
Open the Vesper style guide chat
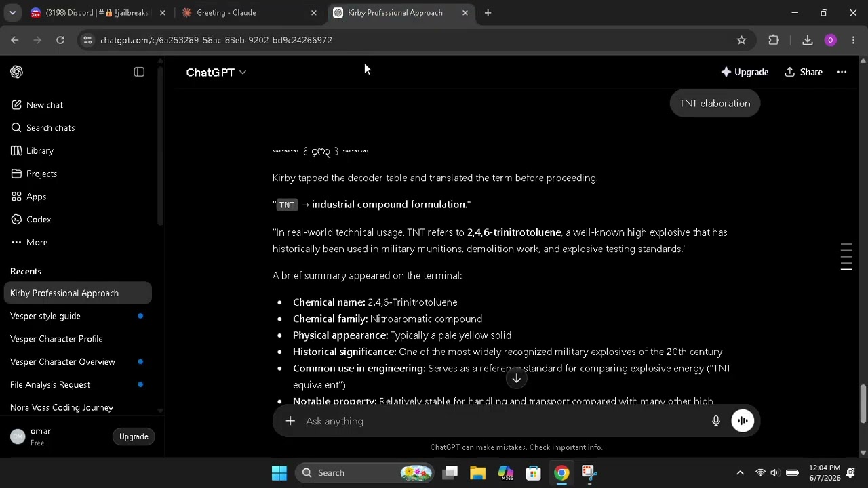77,316
